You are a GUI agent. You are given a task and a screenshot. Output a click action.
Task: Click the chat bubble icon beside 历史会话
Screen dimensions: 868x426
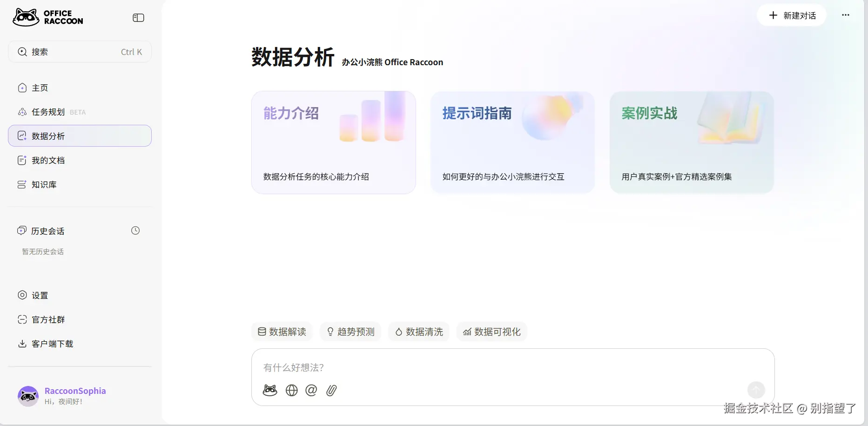point(22,230)
